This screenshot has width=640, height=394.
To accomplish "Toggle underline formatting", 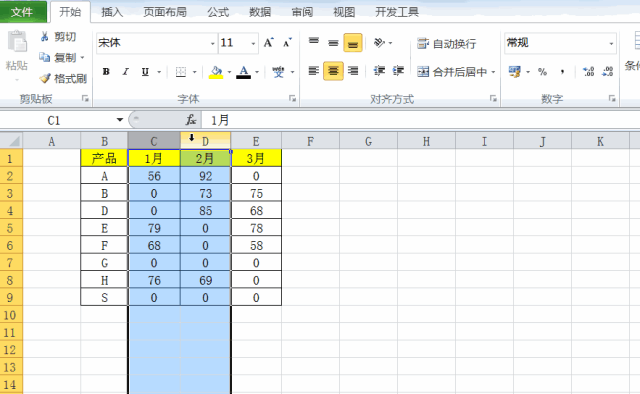I will [x=145, y=72].
